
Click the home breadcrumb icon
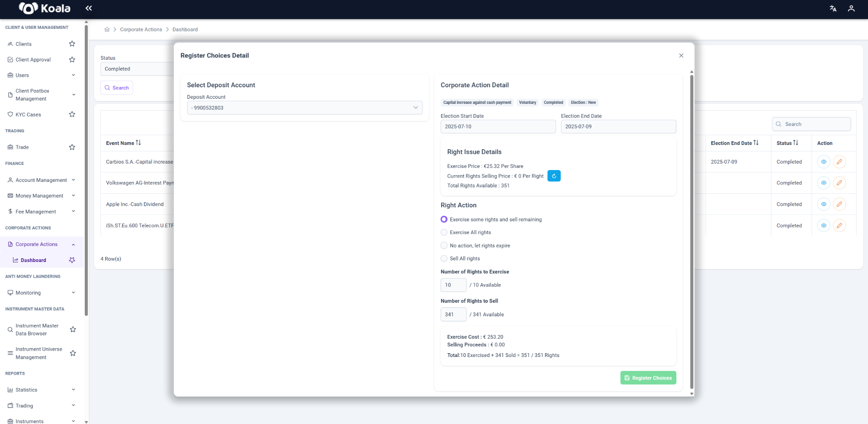pos(107,30)
